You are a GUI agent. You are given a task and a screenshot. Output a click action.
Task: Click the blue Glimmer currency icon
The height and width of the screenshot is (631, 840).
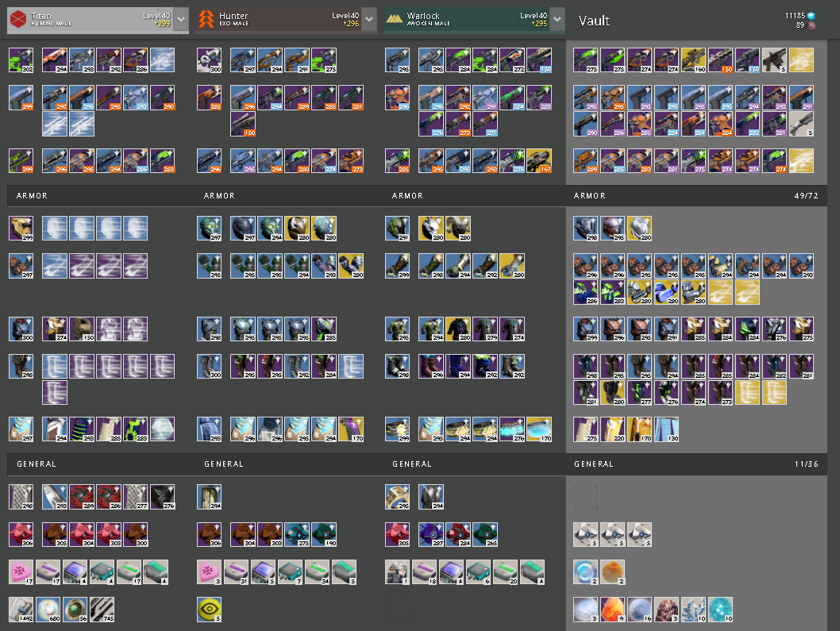(x=811, y=16)
